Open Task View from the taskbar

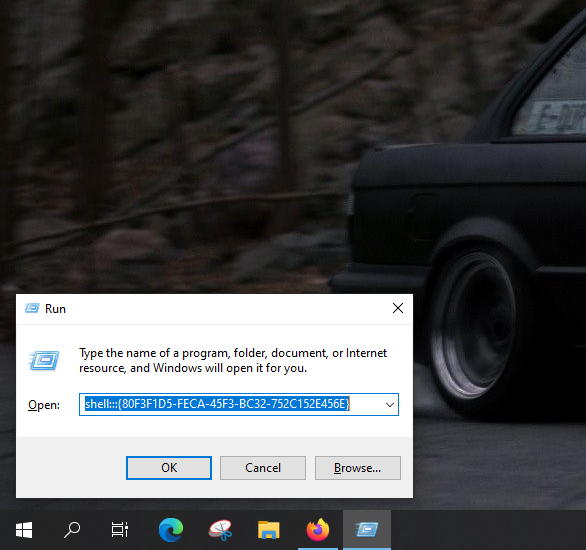click(120, 530)
